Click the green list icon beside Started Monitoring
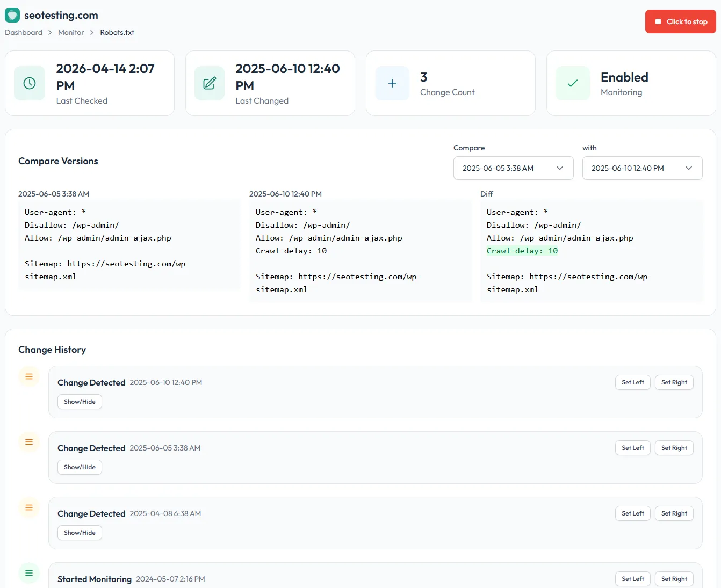Screen dimensions: 721x588 point(28,573)
